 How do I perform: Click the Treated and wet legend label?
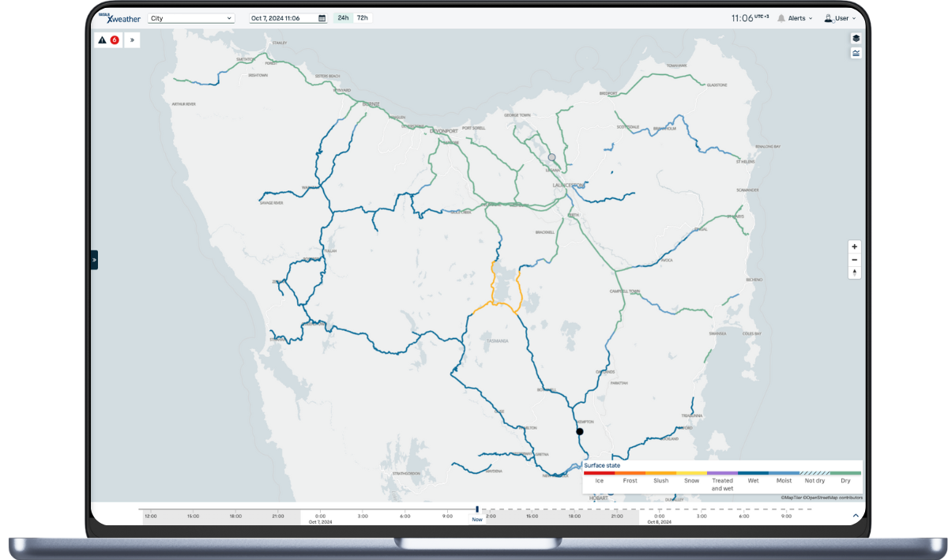click(x=722, y=484)
